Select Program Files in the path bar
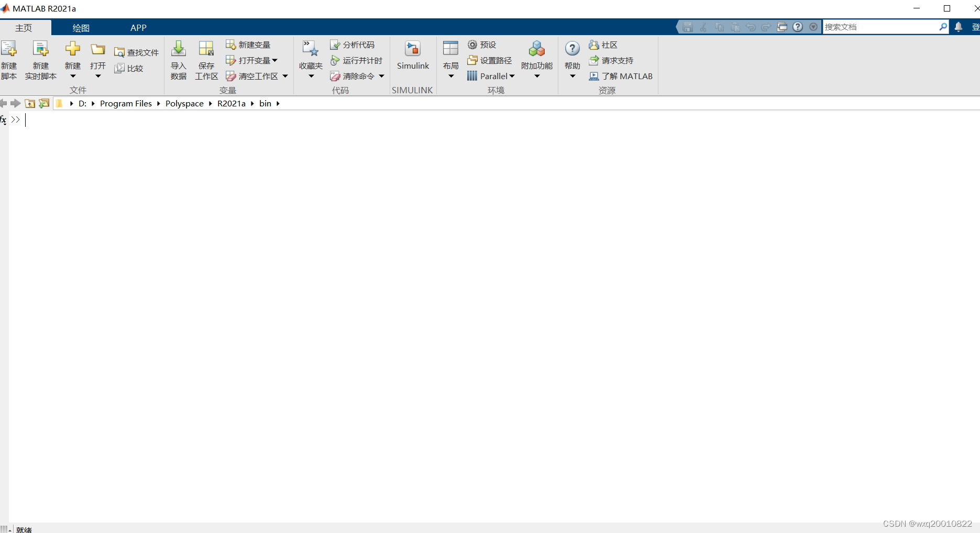The width and height of the screenshot is (980, 533). [126, 103]
